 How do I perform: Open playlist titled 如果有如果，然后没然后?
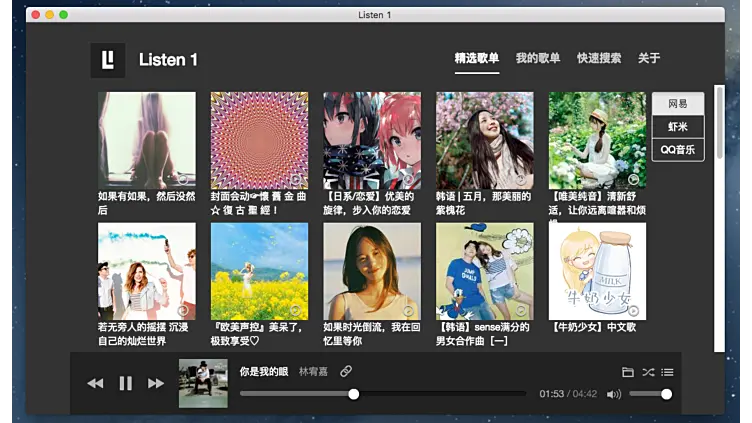point(146,140)
